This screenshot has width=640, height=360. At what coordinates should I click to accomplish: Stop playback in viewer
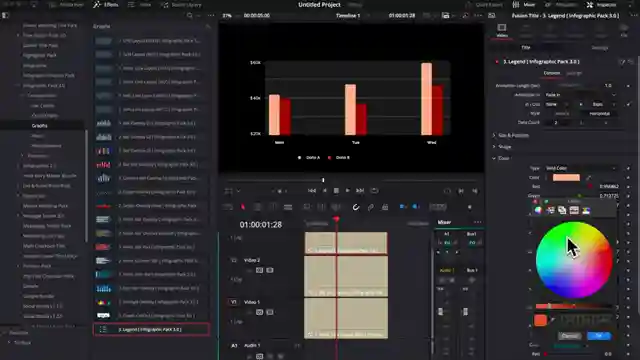pyautogui.click(x=336, y=191)
